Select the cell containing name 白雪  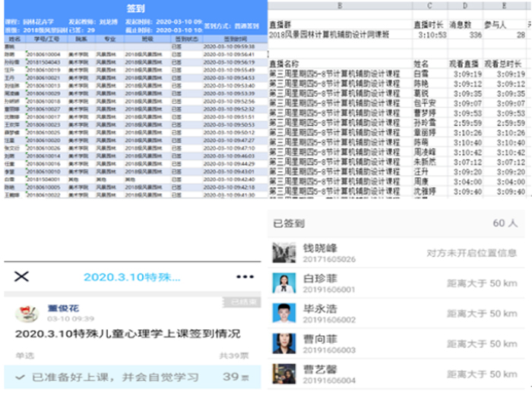pyautogui.click(x=421, y=74)
